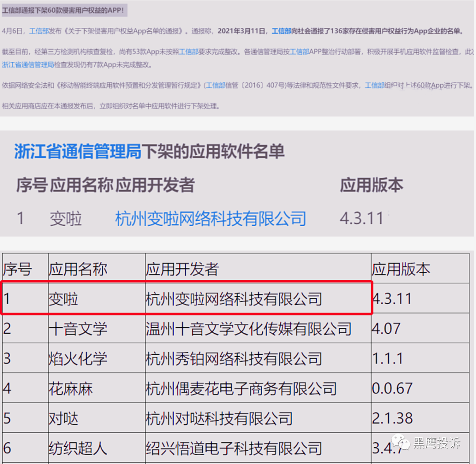Click bold 工信部 link before 向社会通报
This screenshot has height=464, width=476.
pyautogui.click(x=281, y=31)
